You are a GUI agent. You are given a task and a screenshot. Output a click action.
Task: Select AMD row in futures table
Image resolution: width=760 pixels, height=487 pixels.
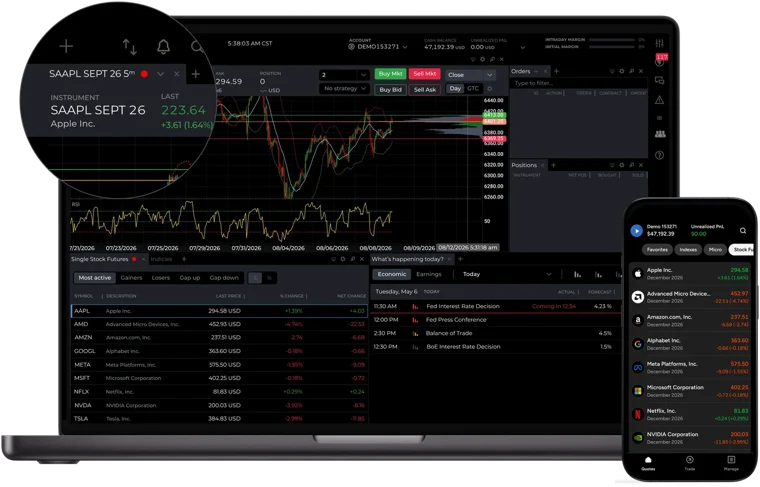point(220,324)
